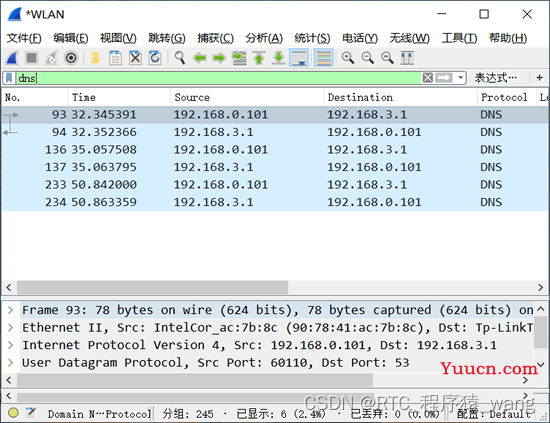Open capture options gear icon
The width and height of the screenshot is (550, 423).
pyautogui.click(x=71, y=58)
